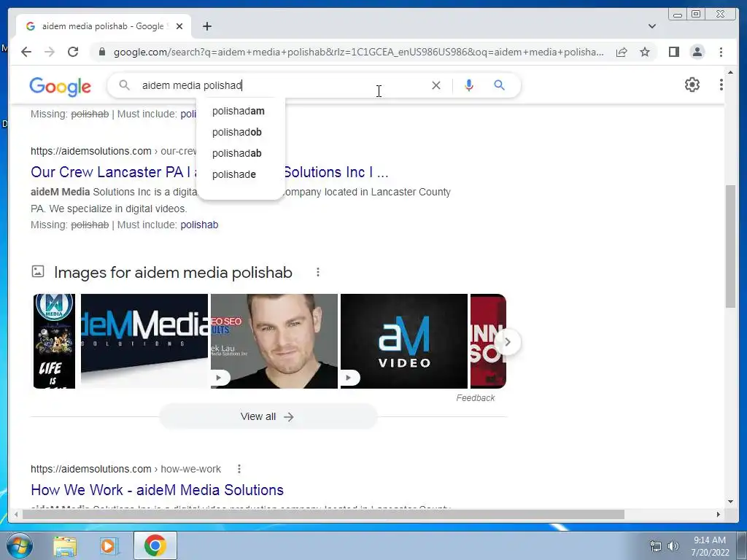Open the Images for aidem media polishab heading
Screen dimensions: 747x560
point(173,273)
